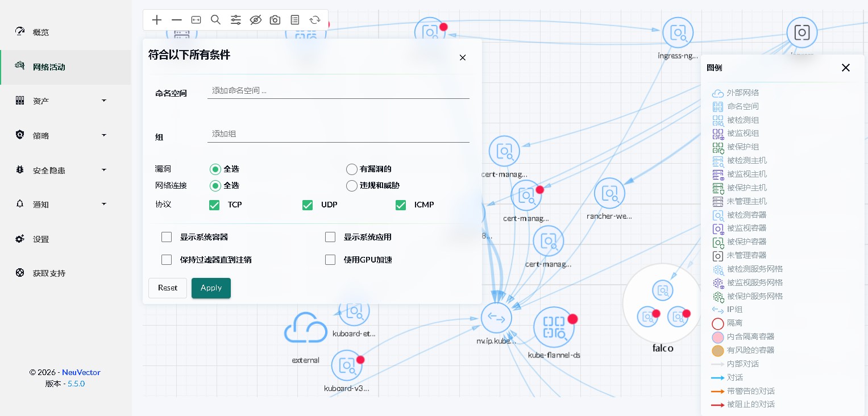Select the 有漏洞的 radio button

[x=351, y=169]
